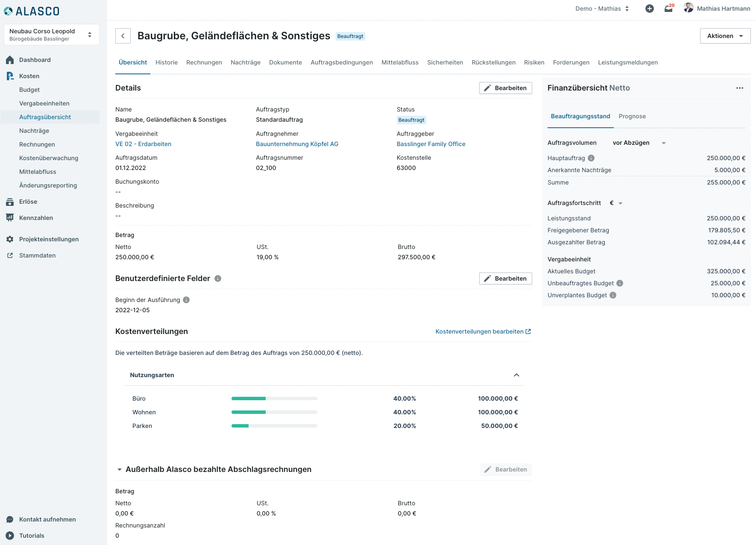Open the Kostenverteilungen bearbeiten link
Screen dimensions: 756x545
click(x=483, y=331)
